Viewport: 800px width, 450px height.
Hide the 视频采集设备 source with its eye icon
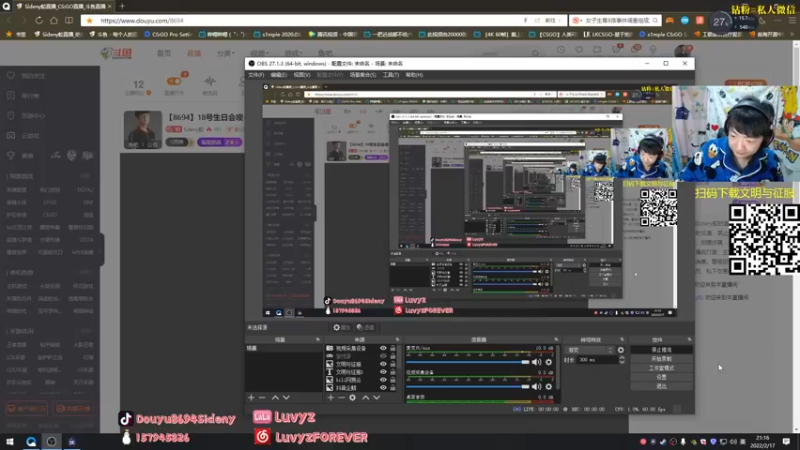pyautogui.click(x=383, y=348)
